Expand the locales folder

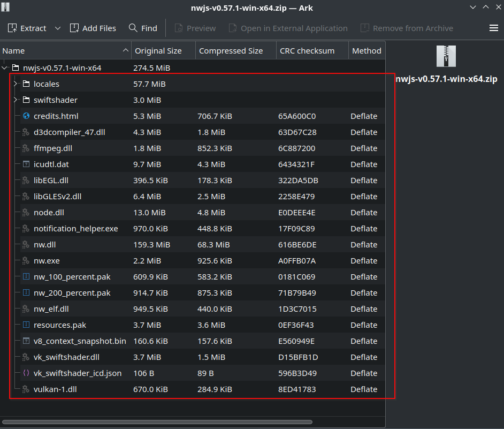(x=15, y=84)
